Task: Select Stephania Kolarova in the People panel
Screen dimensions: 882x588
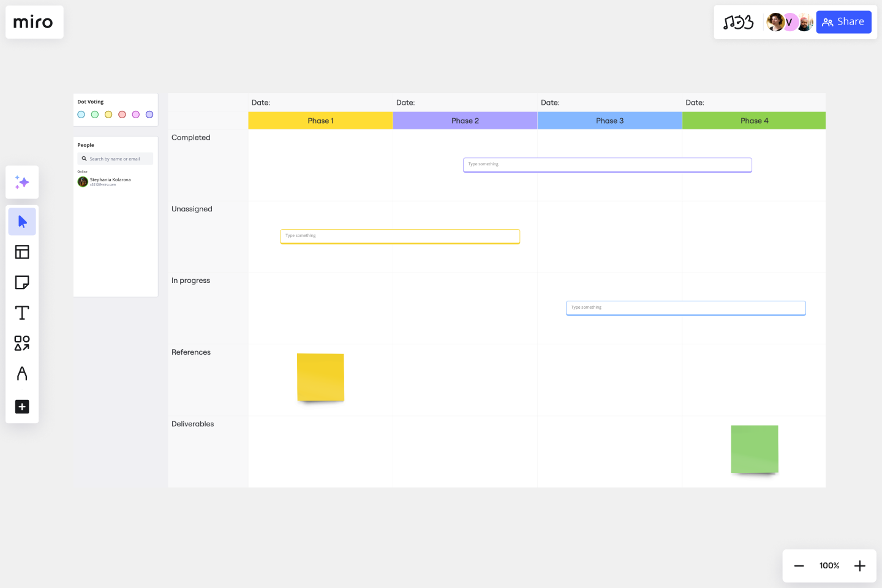Action: coord(109,181)
